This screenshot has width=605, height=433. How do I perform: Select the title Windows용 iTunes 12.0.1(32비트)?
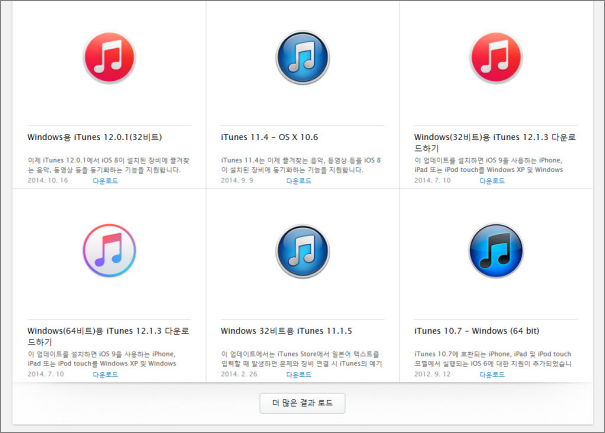(95, 137)
